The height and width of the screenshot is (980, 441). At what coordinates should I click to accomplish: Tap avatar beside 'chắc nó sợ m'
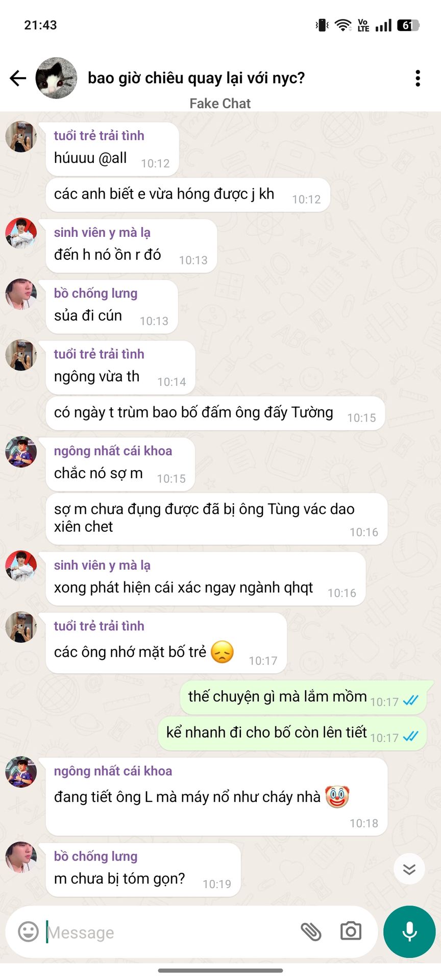click(21, 452)
